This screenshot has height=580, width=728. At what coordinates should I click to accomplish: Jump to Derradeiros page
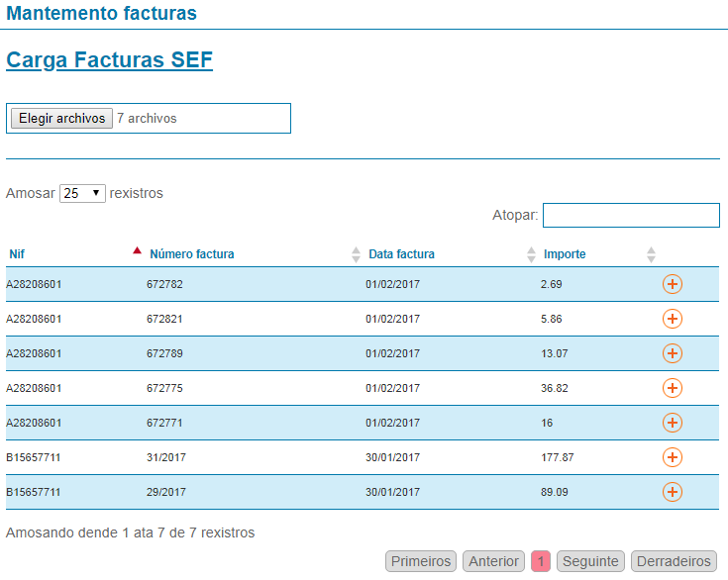point(674,561)
